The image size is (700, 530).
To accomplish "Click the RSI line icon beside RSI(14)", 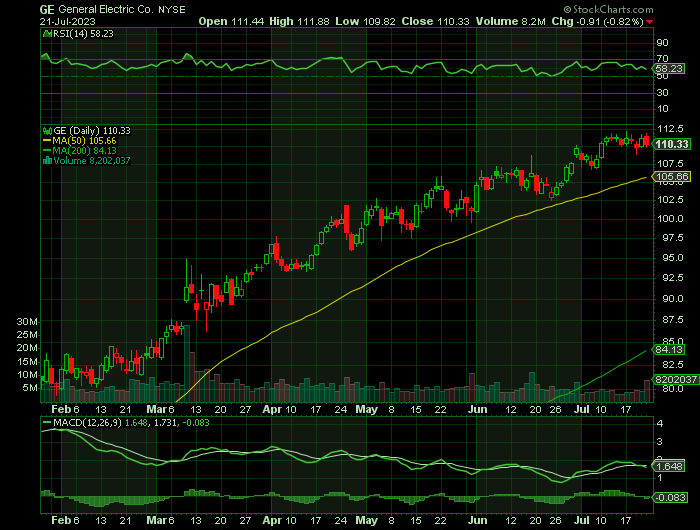I will pyautogui.click(x=47, y=33).
